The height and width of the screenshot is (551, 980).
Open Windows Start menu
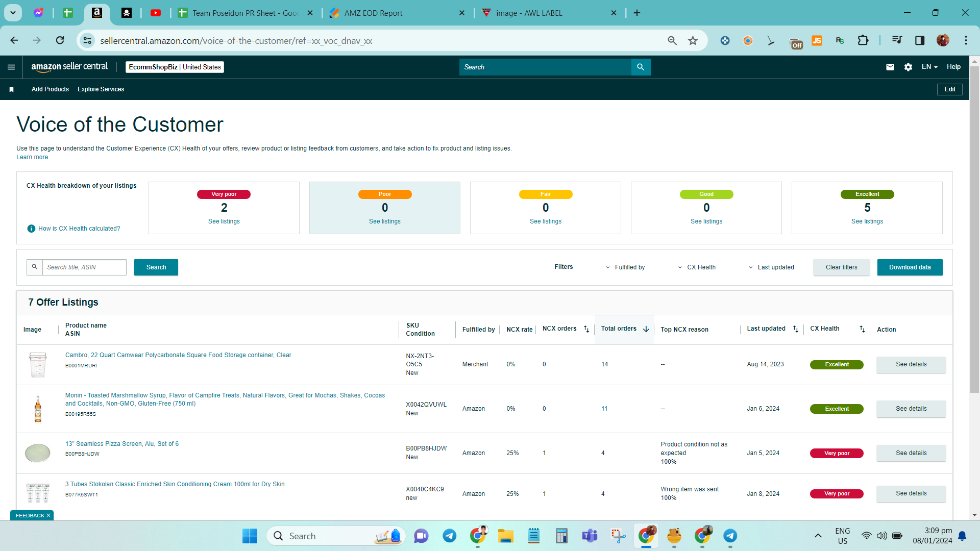coord(250,536)
